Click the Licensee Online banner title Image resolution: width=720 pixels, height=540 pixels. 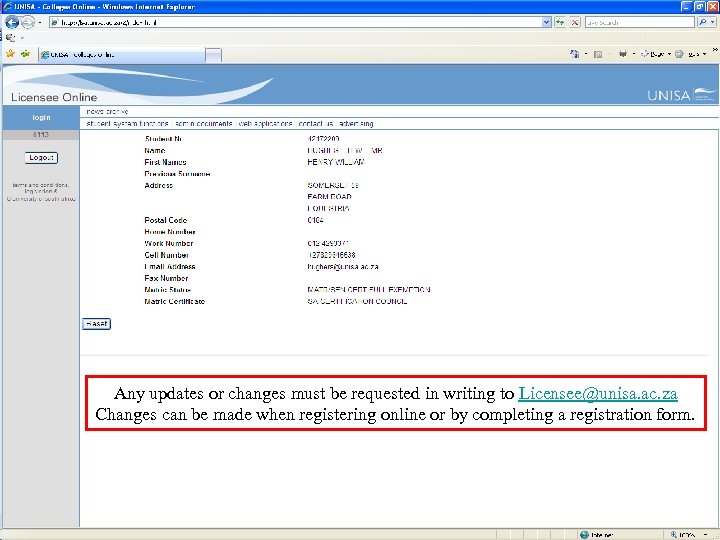pos(54,97)
